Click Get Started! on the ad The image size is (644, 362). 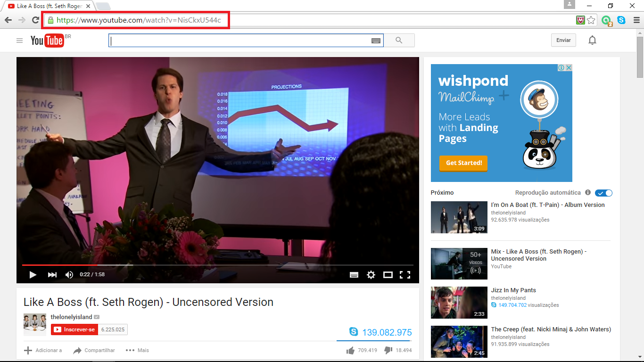point(464,163)
